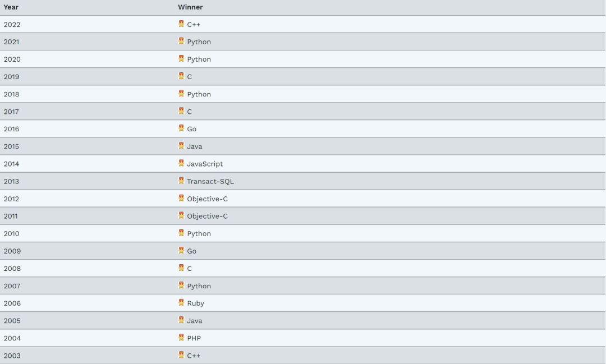Click the medal icon in the 2019 row
The width and height of the screenshot is (606, 364).
click(181, 76)
